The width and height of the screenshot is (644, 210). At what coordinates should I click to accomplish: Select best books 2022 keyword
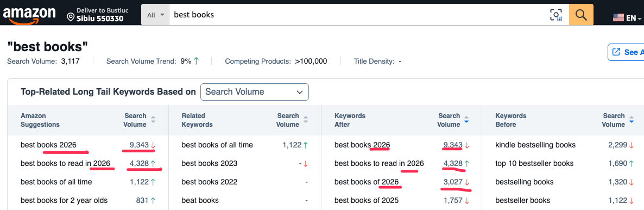coord(210,182)
